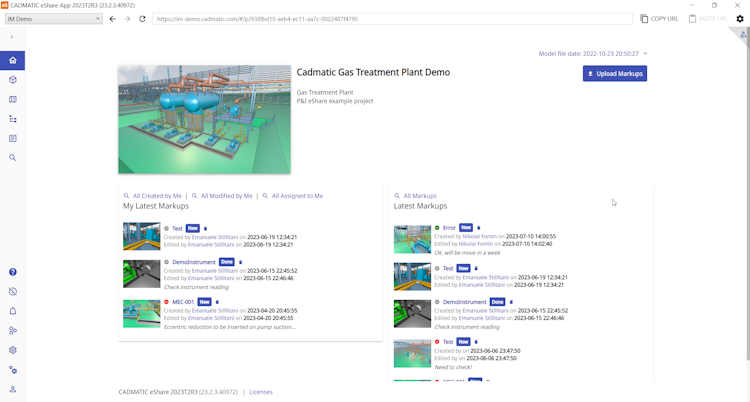Click the corner user badge icon
The height and width of the screenshot is (402, 750).
pos(742,34)
